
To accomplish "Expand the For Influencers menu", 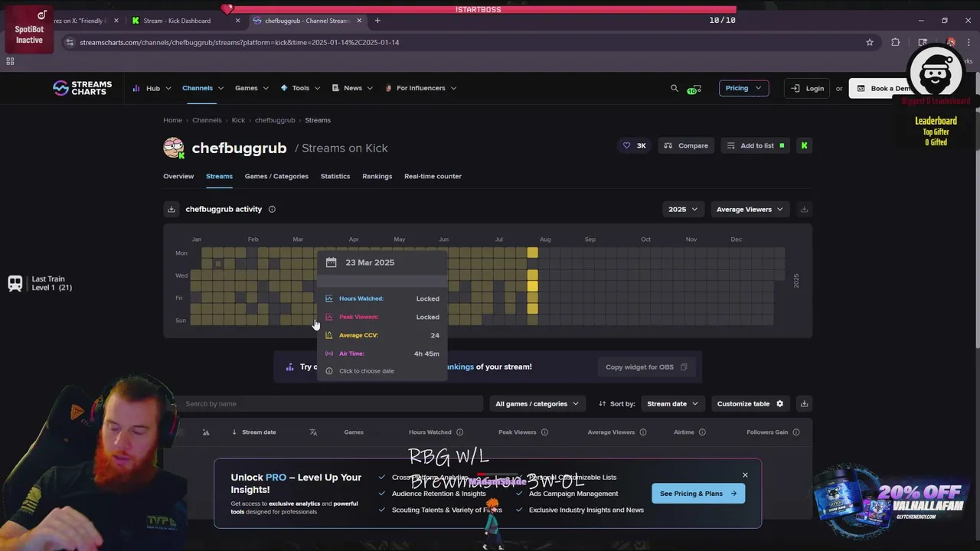I will point(421,88).
